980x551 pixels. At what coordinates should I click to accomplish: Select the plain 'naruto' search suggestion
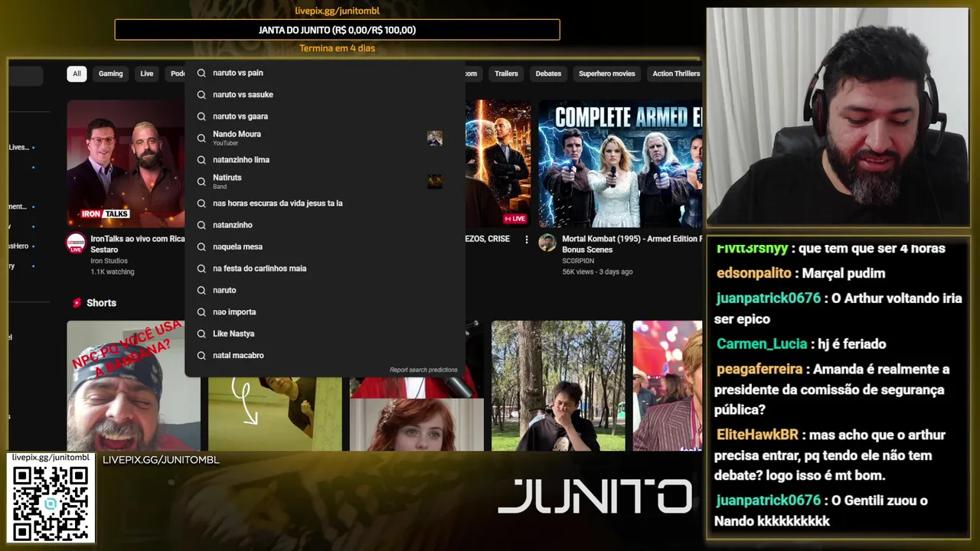(x=325, y=290)
